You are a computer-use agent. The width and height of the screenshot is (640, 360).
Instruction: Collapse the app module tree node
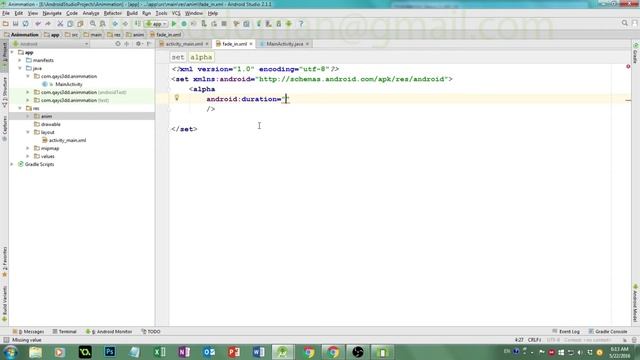pos(12,52)
